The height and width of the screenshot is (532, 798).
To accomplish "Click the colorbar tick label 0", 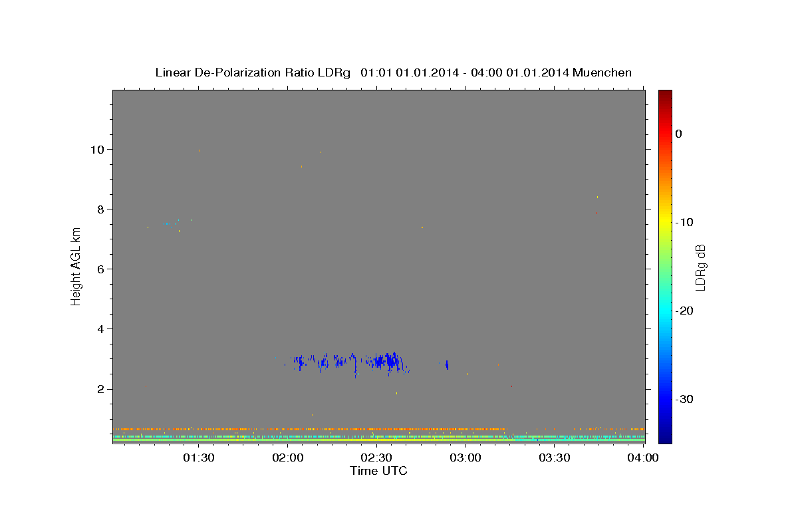I will [x=678, y=134].
